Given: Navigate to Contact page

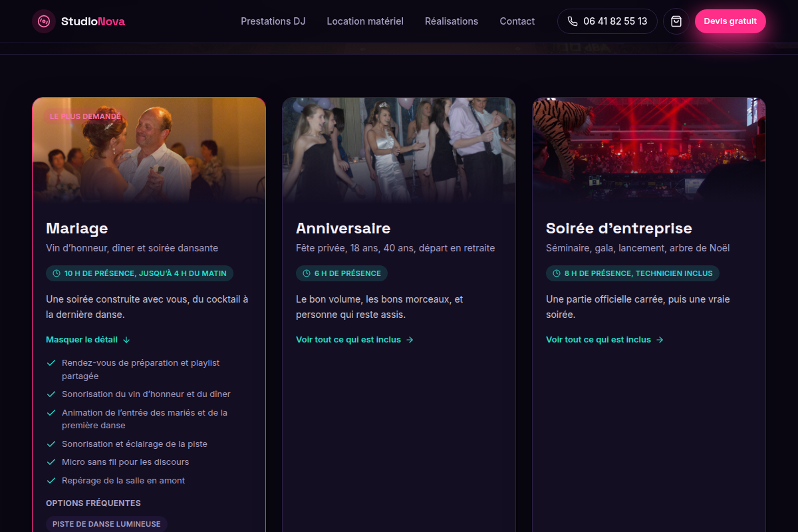Looking at the screenshot, I should 517,21.
